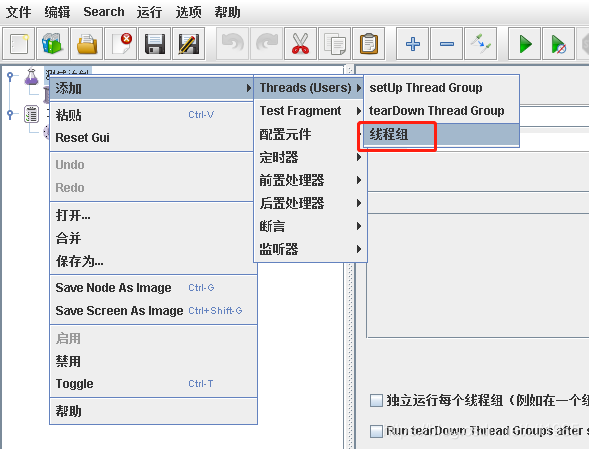This screenshot has height=449, width=589.
Task: Select the test plan flask icon in tree
Action: 31,76
